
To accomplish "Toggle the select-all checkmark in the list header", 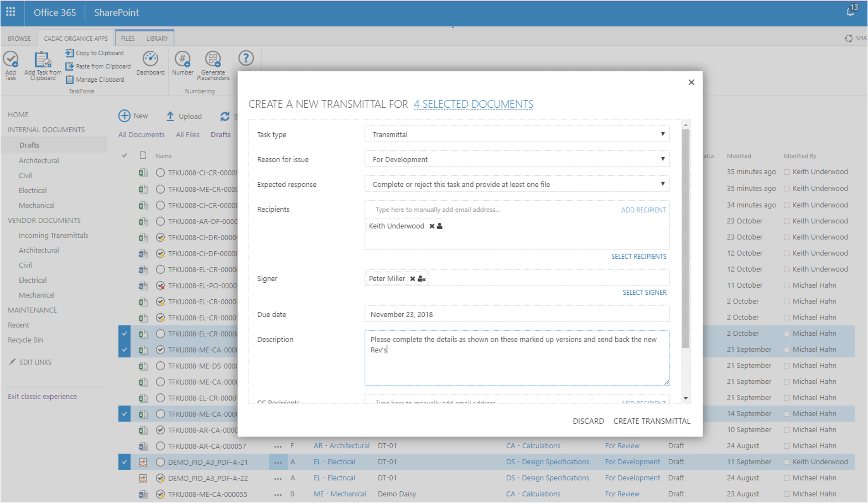I will click(124, 156).
